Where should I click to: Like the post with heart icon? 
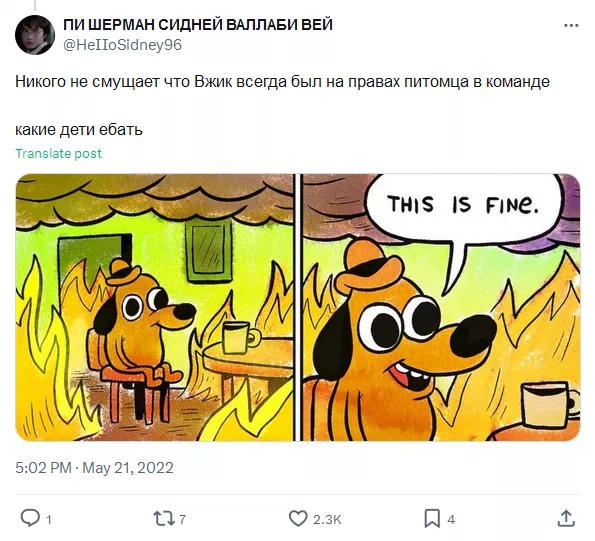(298, 519)
